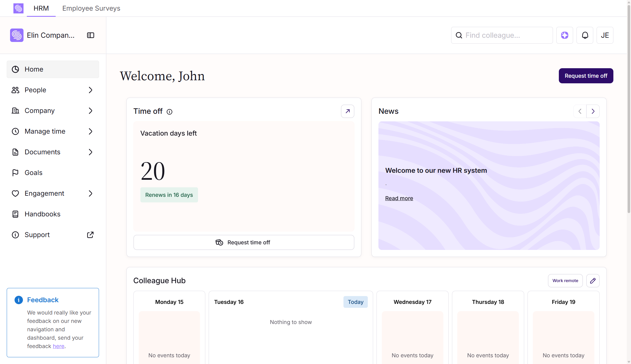The width and height of the screenshot is (631, 364).
Task: Follow the Read more news link
Action: coord(399,198)
